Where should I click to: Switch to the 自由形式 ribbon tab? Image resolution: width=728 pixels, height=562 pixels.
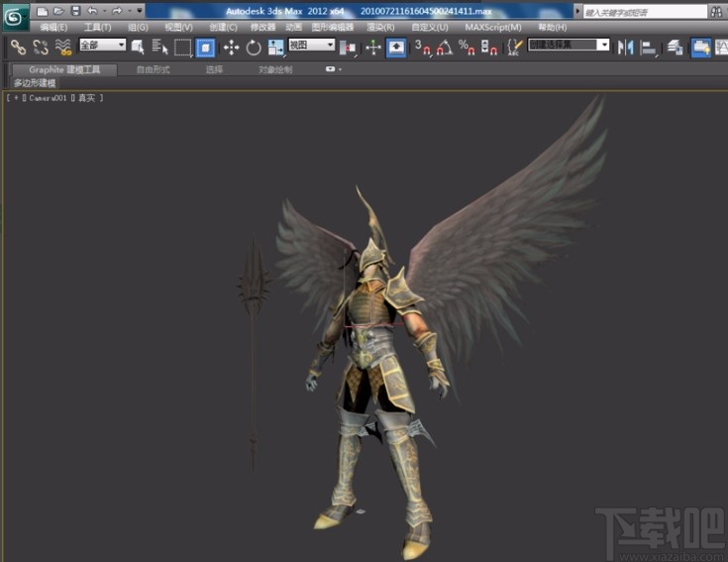153,69
